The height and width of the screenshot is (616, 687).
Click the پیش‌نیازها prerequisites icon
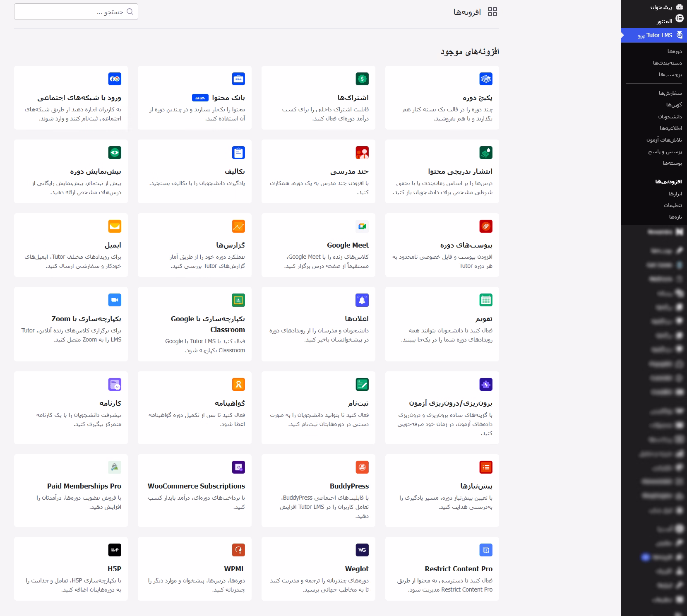(486, 467)
